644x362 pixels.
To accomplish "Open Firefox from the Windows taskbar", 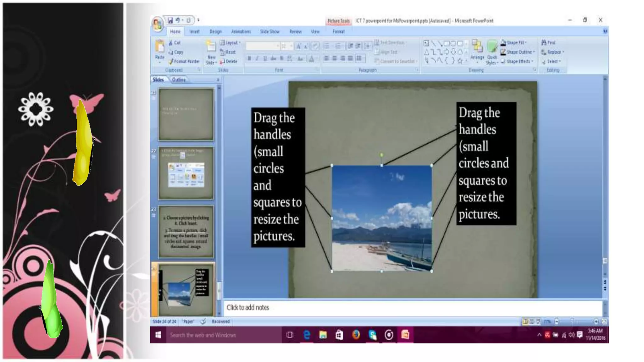I will click(356, 335).
